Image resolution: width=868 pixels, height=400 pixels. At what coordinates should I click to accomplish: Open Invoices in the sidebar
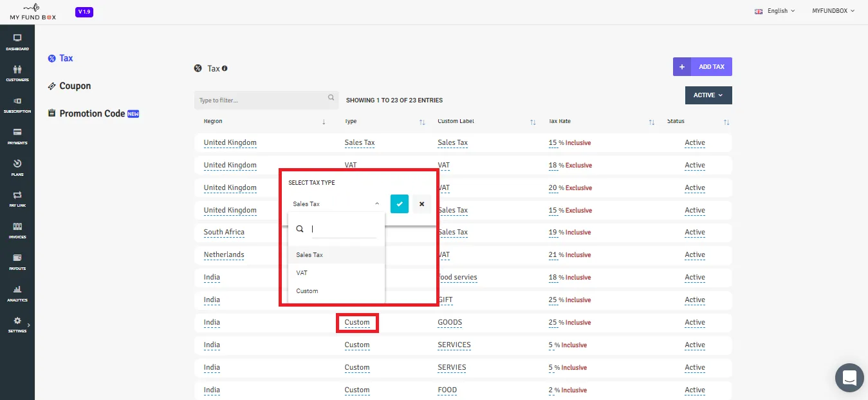17,230
